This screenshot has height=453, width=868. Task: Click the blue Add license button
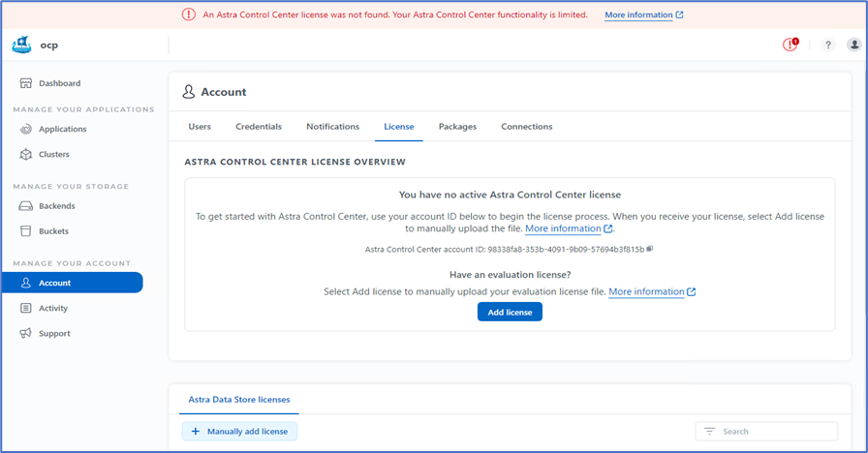[510, 312]
